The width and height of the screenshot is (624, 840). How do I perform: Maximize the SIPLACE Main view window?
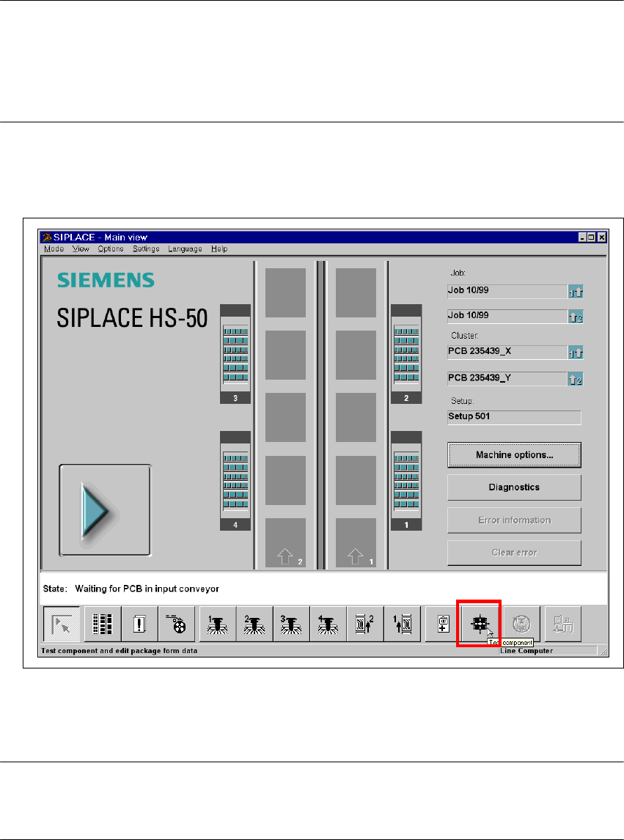tap(591, 237)
